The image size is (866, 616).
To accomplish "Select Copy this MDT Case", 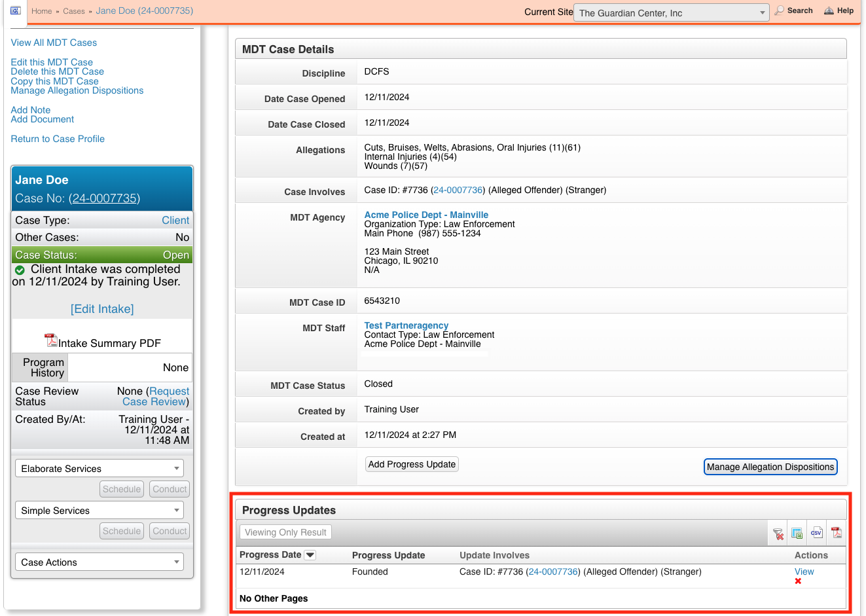I will point(55,81).
